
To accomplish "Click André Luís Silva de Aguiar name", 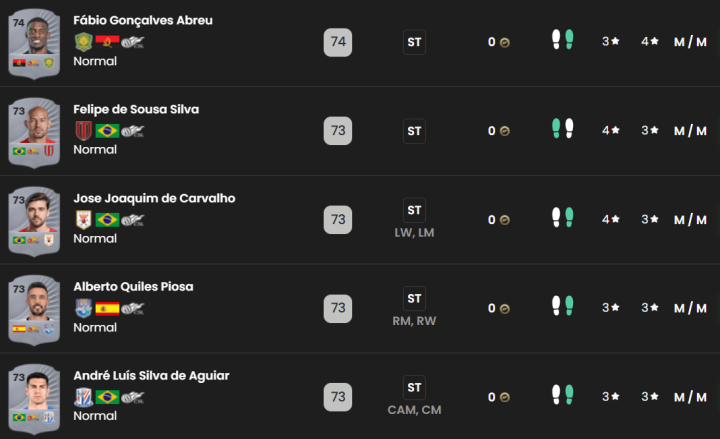I will tap(151, 375).
